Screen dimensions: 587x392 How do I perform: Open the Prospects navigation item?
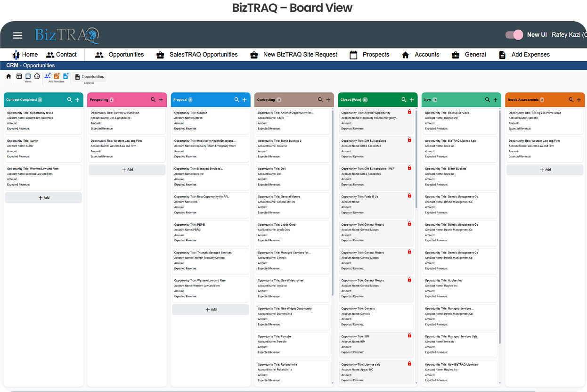[369, 55]
